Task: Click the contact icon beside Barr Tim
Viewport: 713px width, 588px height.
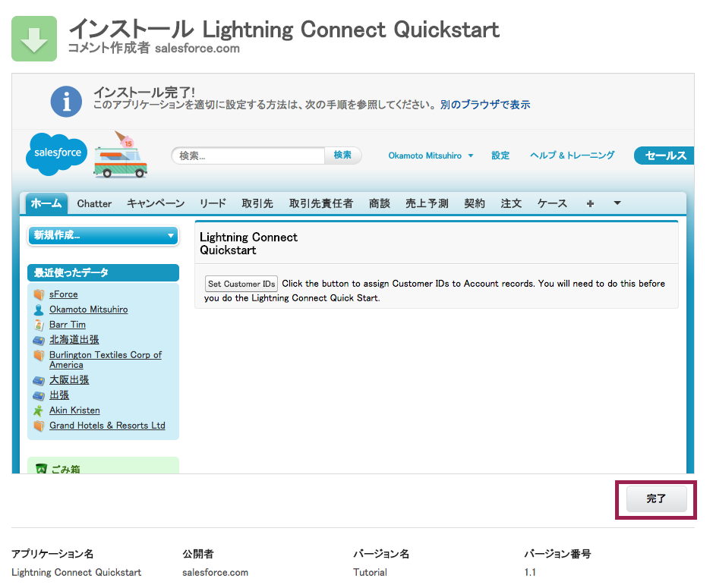Action: (39, 325)
